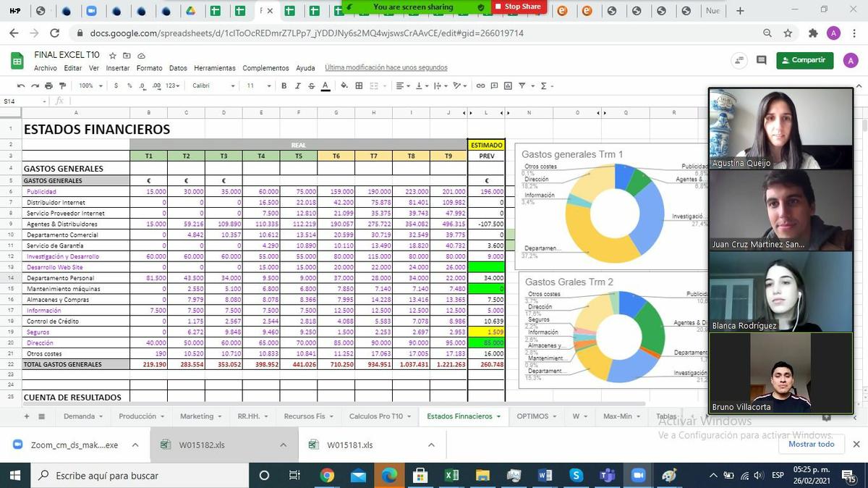868x488 pixels.
Task: Click the Undo icon in the toolbar
Action: [x=22, y=85]
